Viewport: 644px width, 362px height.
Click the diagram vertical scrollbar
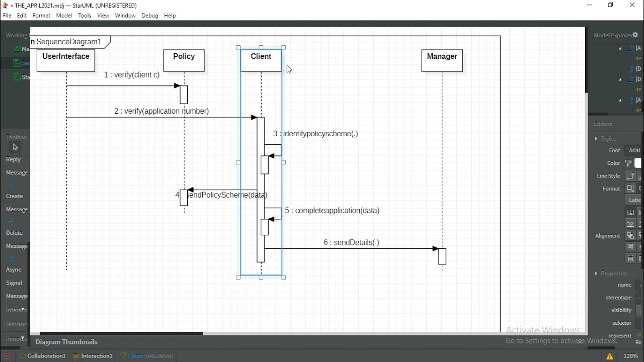coord(586,60)
